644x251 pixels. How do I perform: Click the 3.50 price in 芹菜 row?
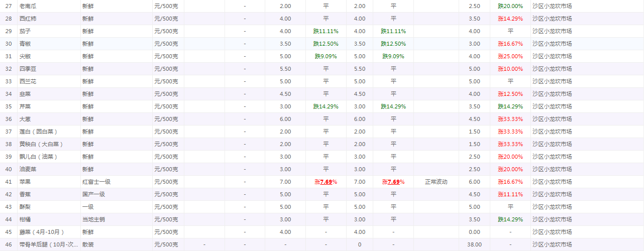pos(474,106)
